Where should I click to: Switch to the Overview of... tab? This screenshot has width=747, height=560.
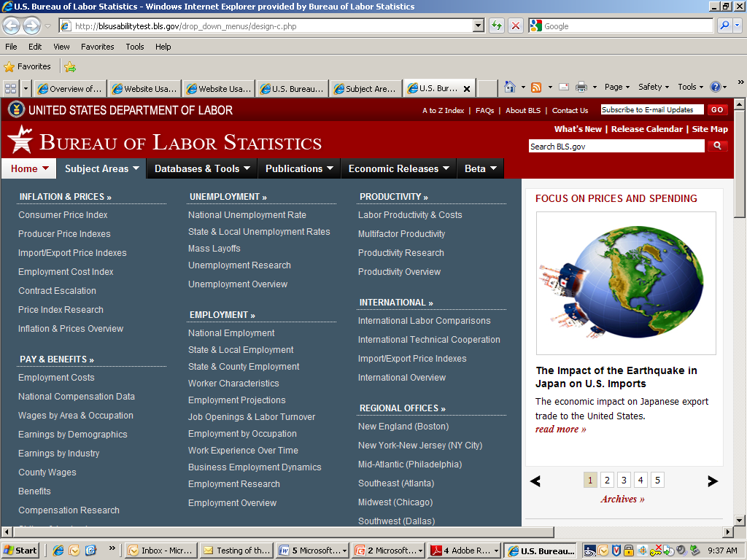click(70, 88)
